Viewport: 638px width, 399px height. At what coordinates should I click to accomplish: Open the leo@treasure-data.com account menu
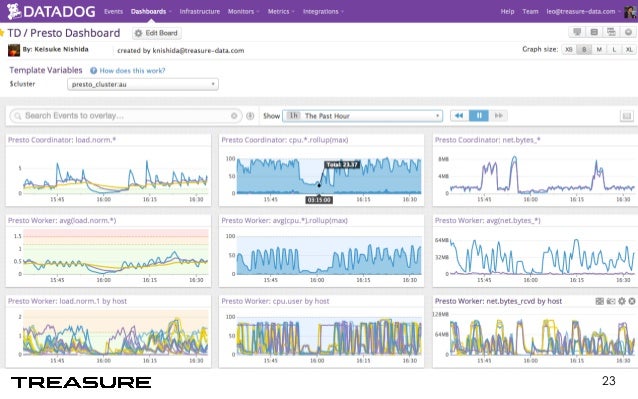point(582,11)
